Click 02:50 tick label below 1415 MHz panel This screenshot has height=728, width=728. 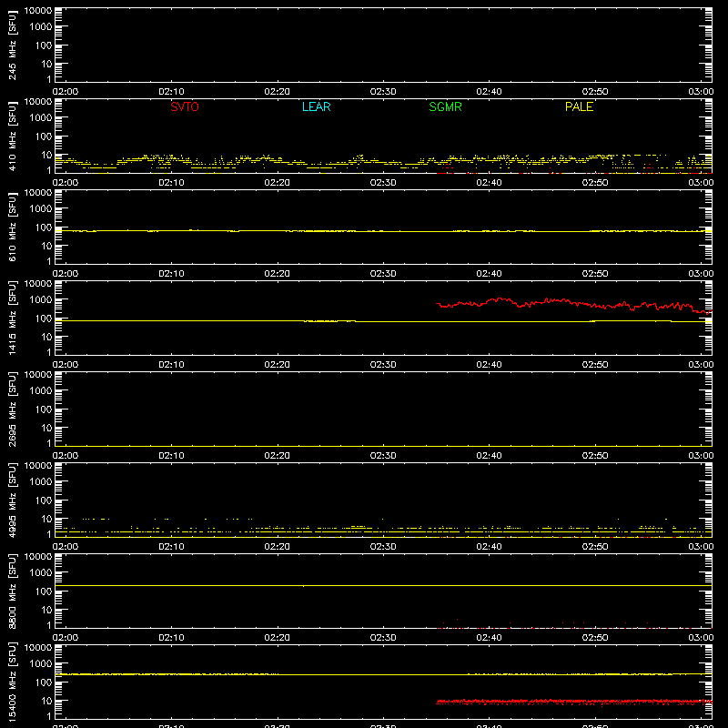(x=595, y=365)
